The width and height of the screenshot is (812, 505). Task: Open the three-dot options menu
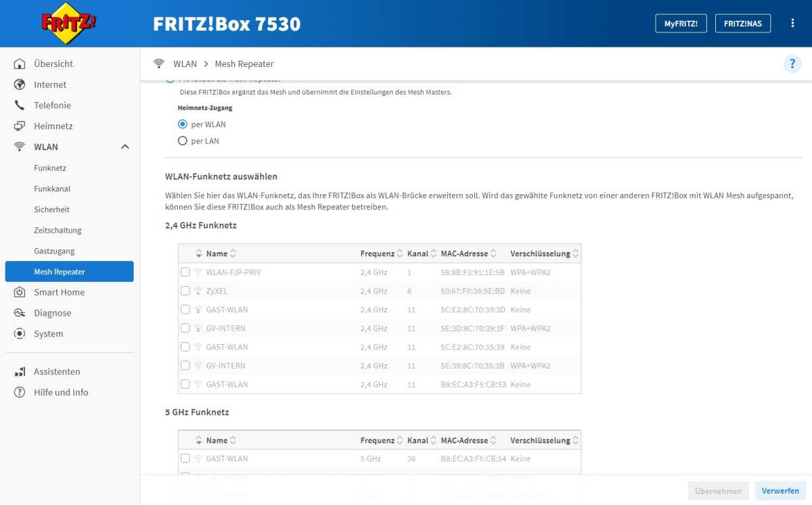793,23
